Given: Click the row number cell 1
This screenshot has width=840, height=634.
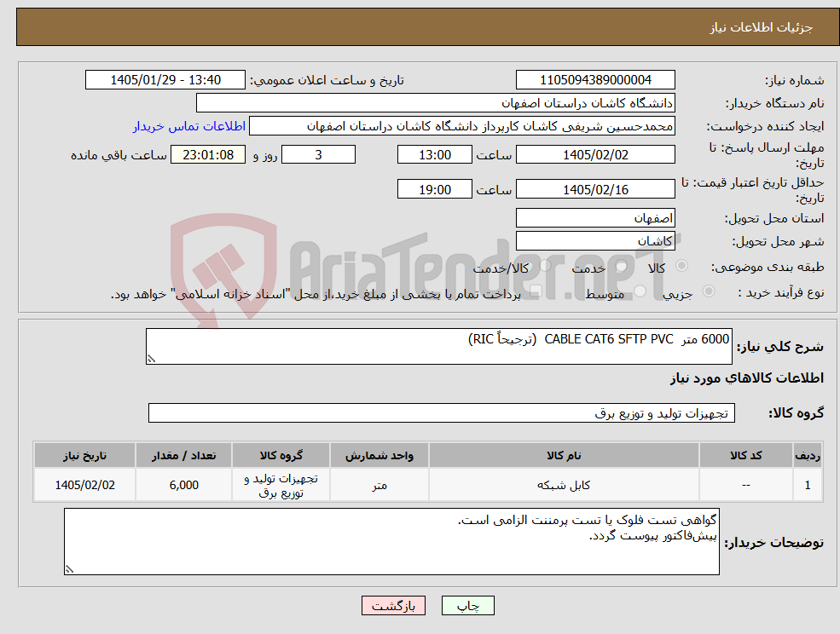Looking at the screenshot, I should click(x=808, y=485).
